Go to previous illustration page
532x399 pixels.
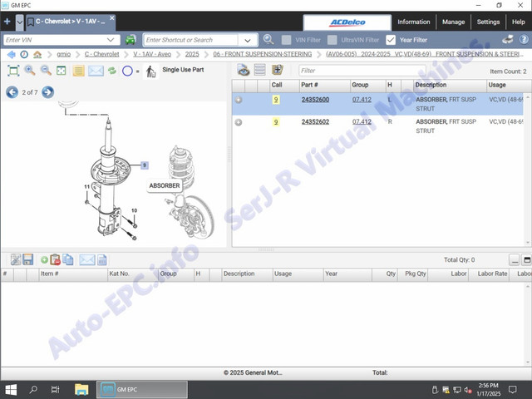12,92
